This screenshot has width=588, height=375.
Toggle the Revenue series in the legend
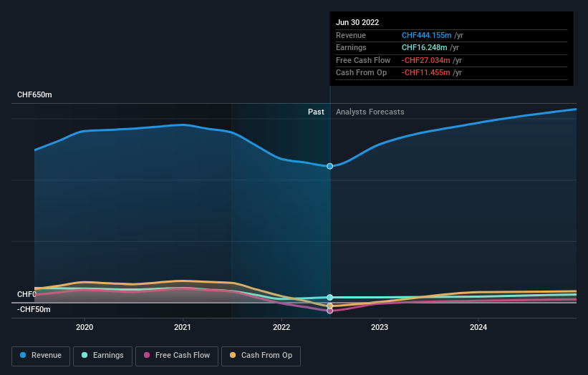[41, 356]
